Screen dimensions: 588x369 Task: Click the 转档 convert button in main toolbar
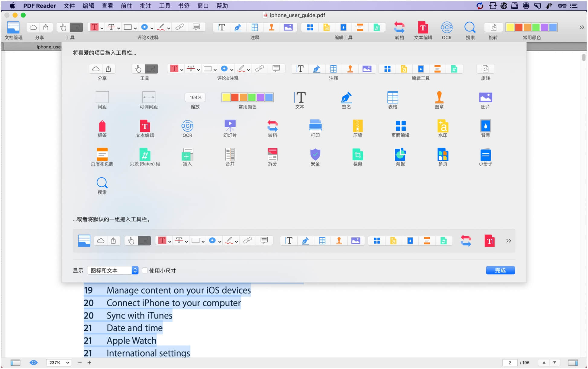[399, 27]
